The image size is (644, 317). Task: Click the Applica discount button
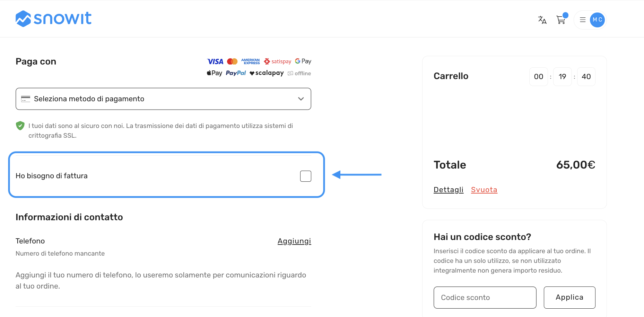point(569,298)
